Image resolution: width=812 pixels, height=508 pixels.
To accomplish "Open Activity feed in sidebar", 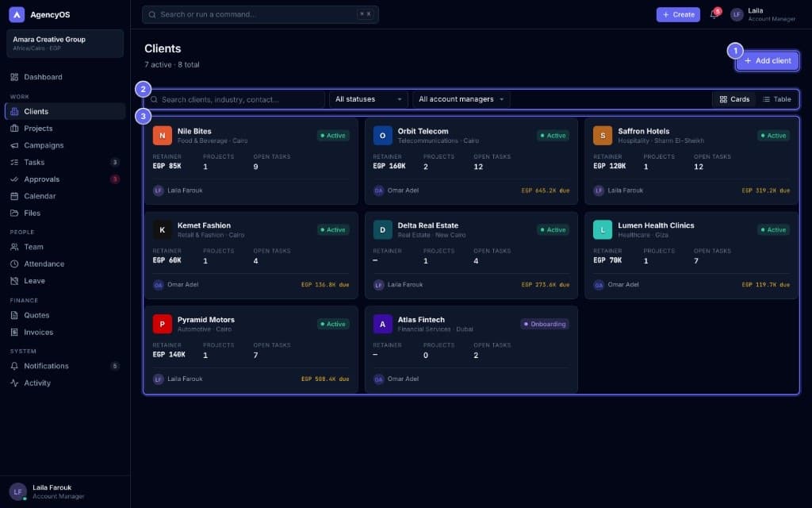I will coord(65,383).
